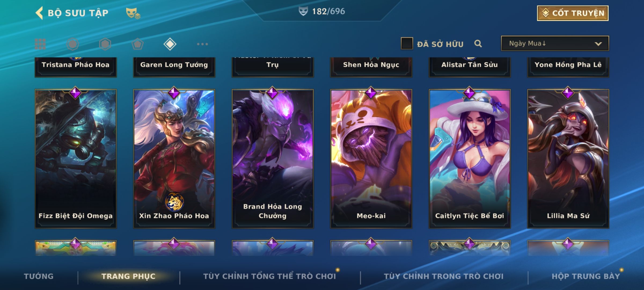
Task: Open Tùy Chỉnh Tổng Thể Trò Chơi tab
Action: (270, 276)
